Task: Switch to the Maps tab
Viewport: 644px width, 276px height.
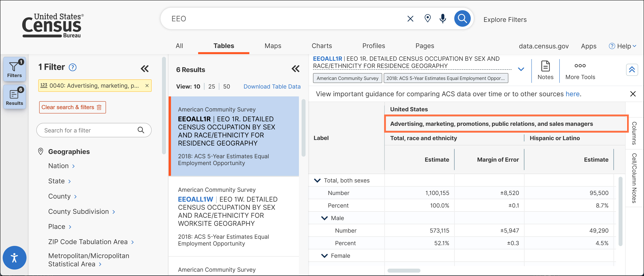Action: click(x=273, y=46)
